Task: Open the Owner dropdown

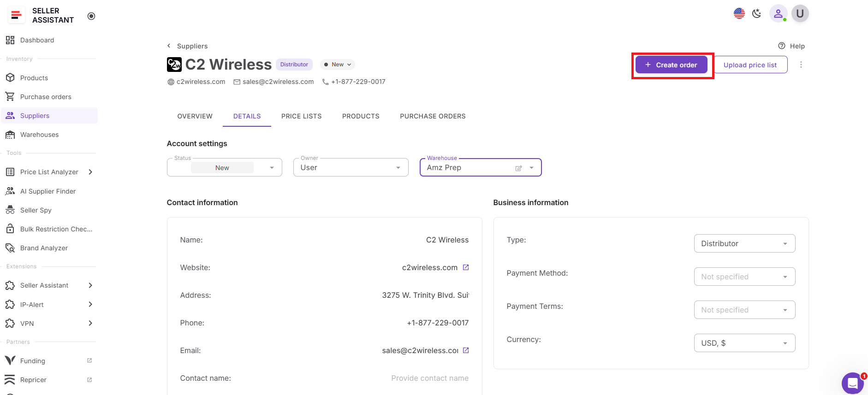Action: (351, 168)
